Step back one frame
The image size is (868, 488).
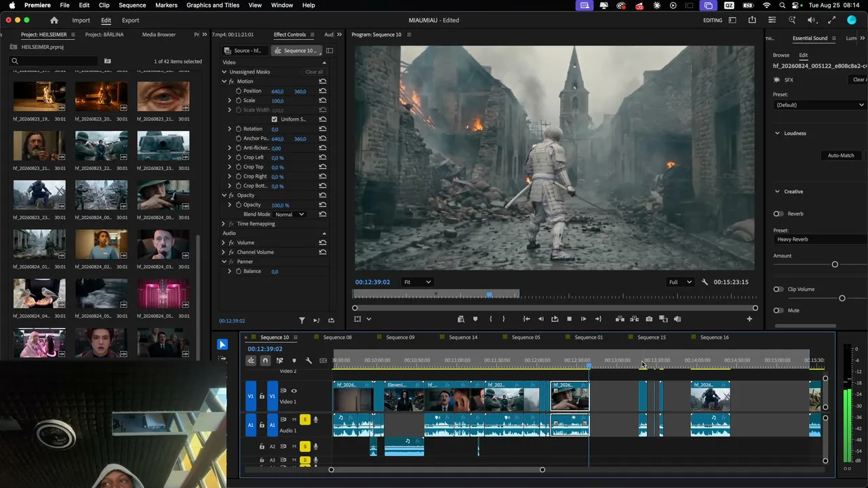click(x=540, y=319)
